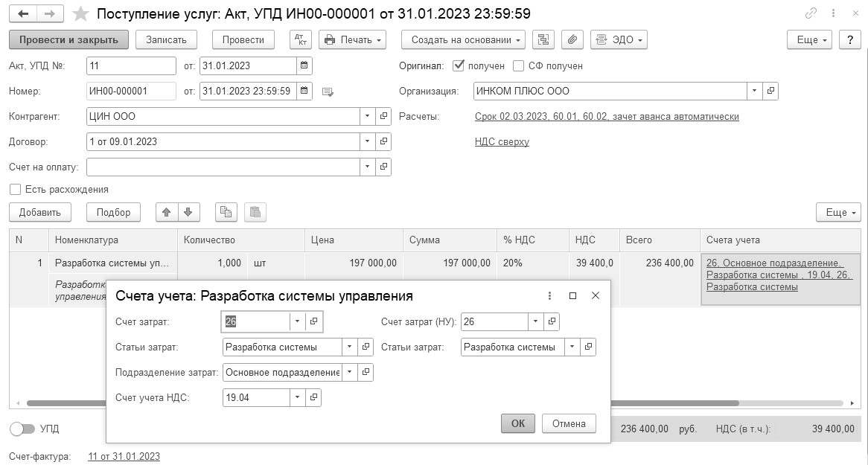The height and width of the screenshot is (465, 868).
Task: Toggle the УПД switch
Action: 22,429
